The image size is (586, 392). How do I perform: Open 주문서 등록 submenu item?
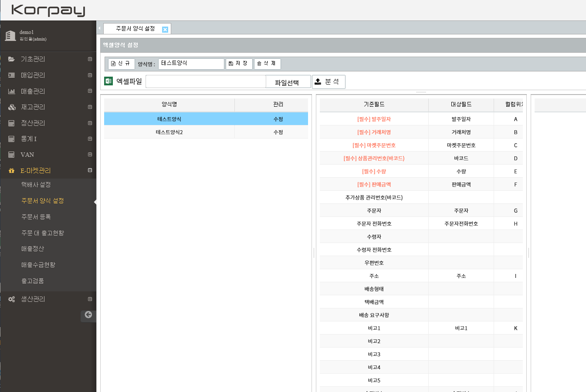pos(36,217)
